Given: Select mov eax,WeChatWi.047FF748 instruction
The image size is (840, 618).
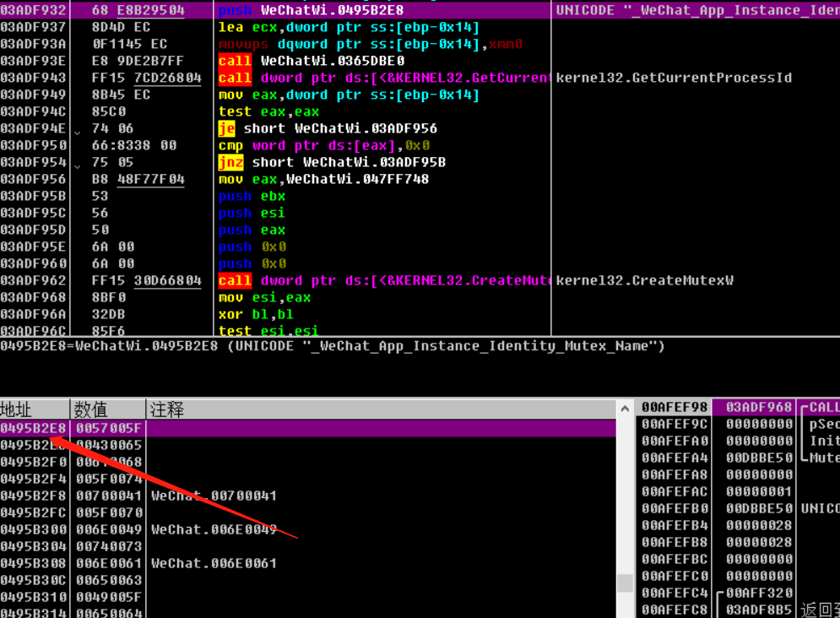Looking at the screenshot, I should click(323, 179).
